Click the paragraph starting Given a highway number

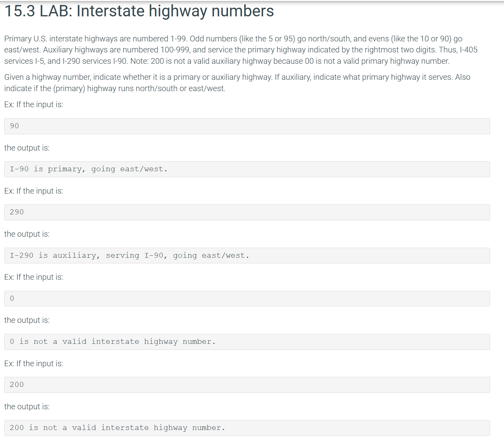click(x=237, y=77)
